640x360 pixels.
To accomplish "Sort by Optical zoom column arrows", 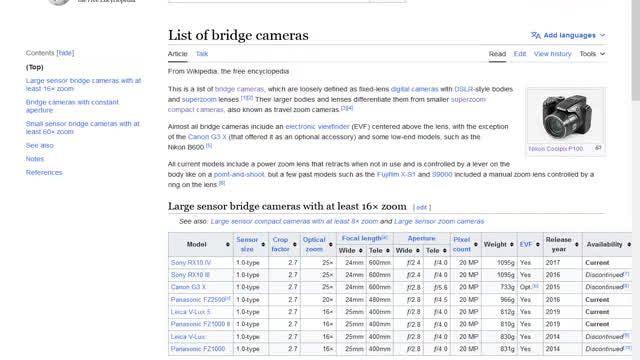I will 331,244.
